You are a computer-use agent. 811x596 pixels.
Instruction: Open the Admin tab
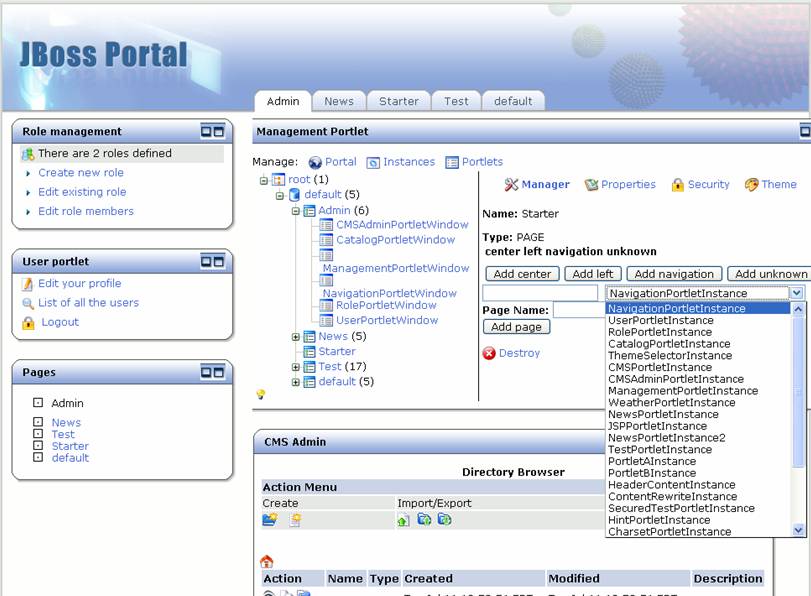283,101
